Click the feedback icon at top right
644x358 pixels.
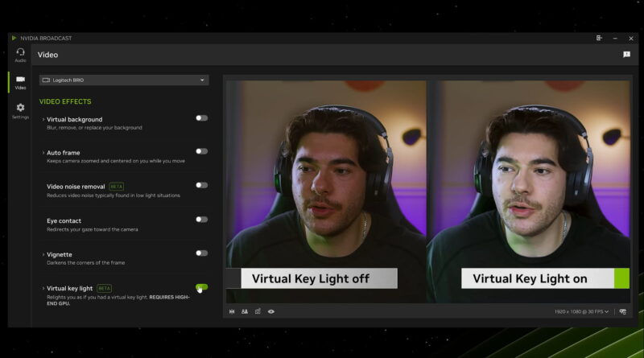[x=626, y=54]
